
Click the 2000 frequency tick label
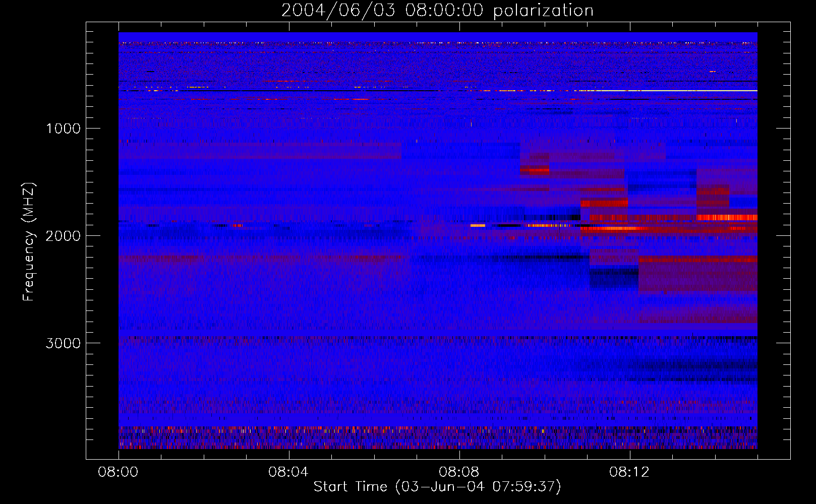(x=63, y=236)
